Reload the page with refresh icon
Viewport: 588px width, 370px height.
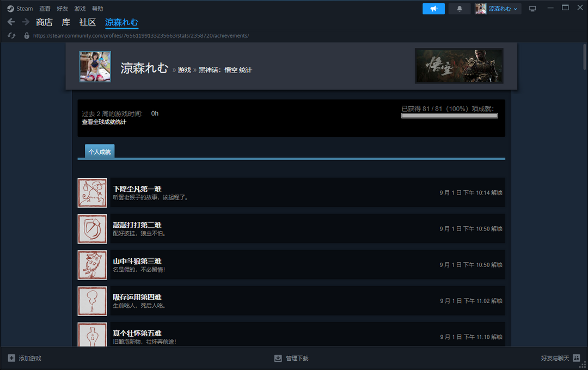[11, 35]
